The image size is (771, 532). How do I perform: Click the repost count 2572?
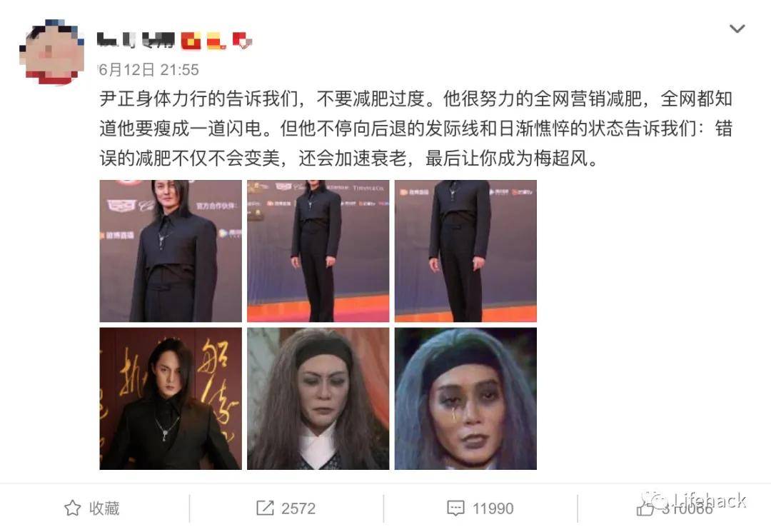[298, 508]
